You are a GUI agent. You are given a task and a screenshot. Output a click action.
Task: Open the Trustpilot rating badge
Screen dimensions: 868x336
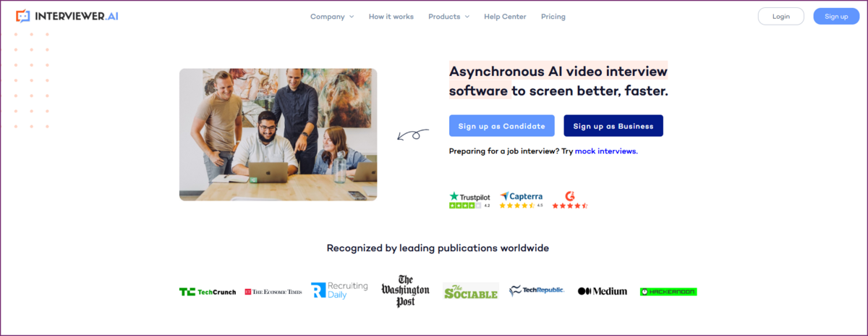pyautogui.click(x=469, y=201)
